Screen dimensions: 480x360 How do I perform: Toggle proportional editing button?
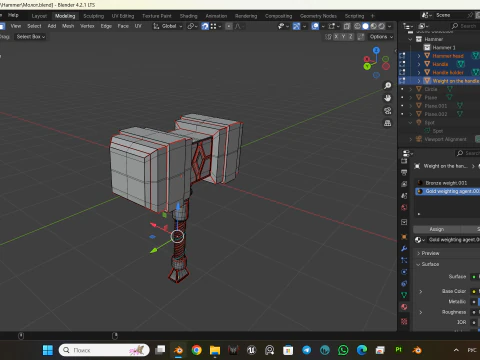229,26
